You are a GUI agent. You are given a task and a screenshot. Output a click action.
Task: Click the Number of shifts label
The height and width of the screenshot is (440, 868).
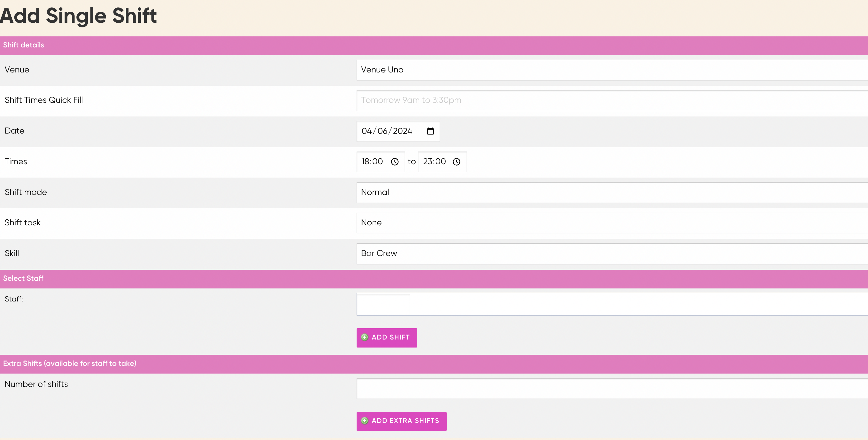point(36,384)
